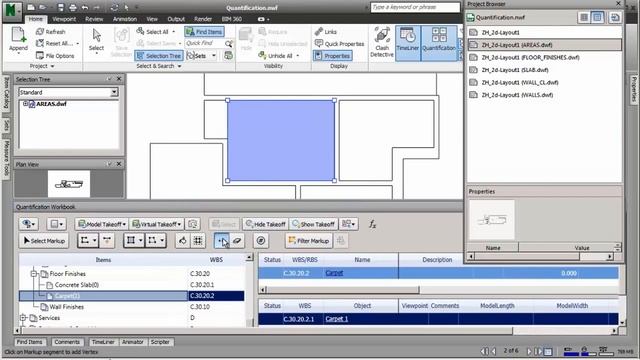Click the Quick Find search magnifier icon

pos(229,43)
